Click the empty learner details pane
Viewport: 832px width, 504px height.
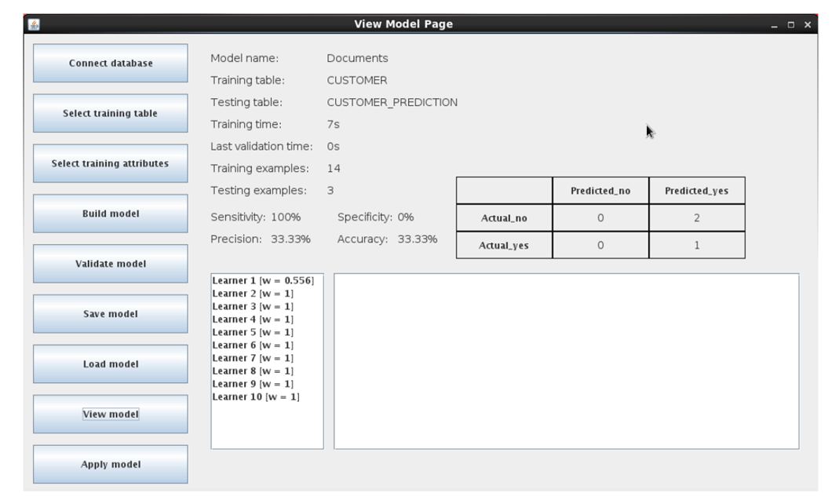click(566, 361)
